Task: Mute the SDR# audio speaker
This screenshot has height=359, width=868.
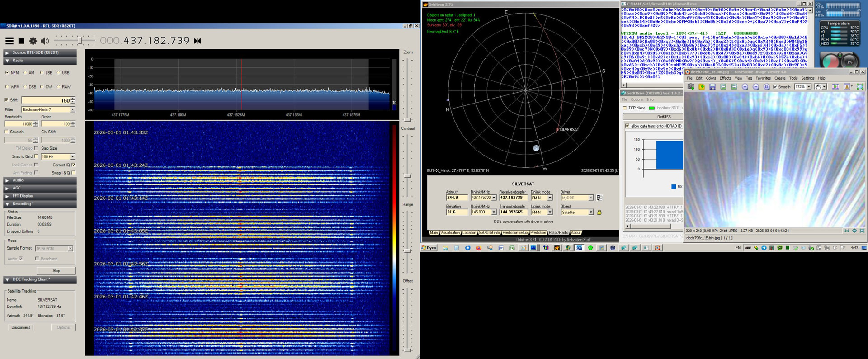Action: [x=45, y=41]
